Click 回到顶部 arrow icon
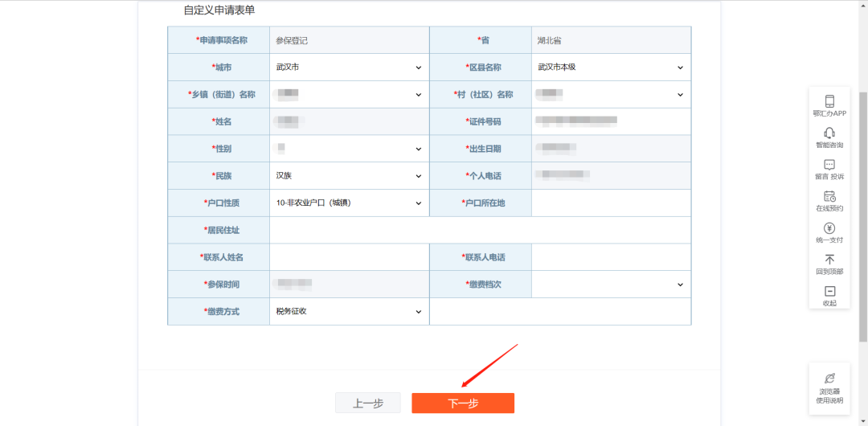 click(829, 260)
